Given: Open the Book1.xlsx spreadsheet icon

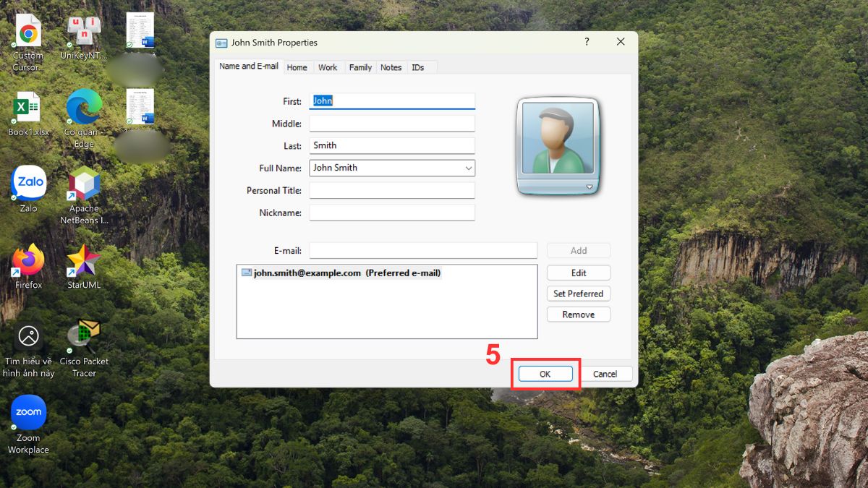Looking at the screenshot, I should click(27, 107).
